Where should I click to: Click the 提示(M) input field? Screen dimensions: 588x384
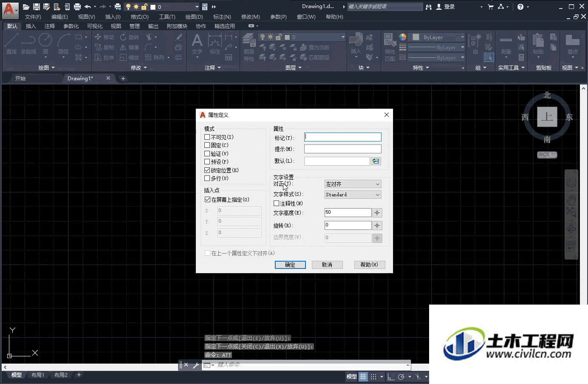tap(343, 149)
